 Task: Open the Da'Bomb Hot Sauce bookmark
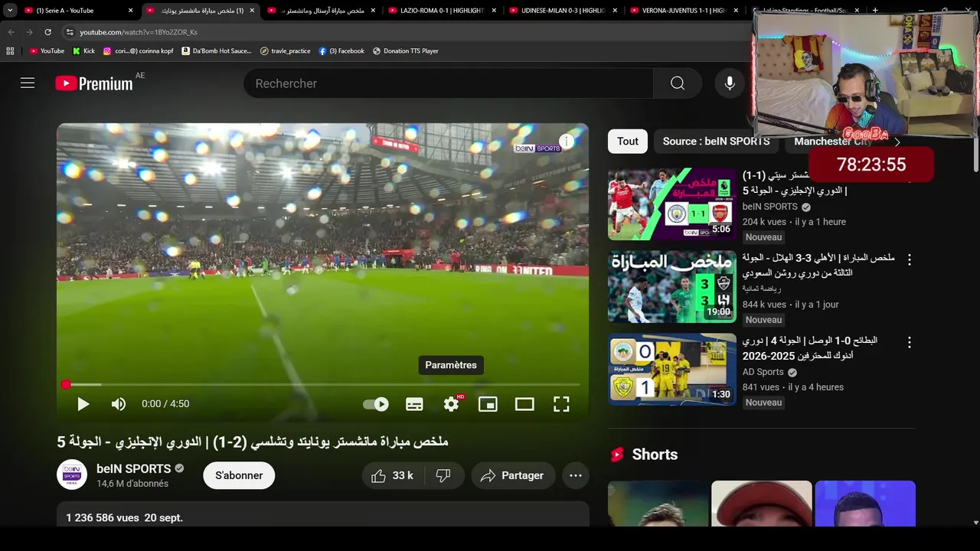[217, 51]
